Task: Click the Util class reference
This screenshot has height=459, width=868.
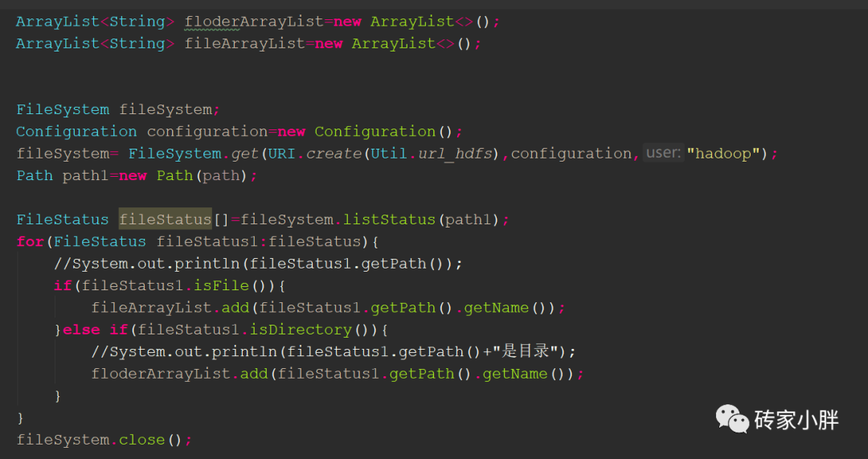Action: pos(389,154)
